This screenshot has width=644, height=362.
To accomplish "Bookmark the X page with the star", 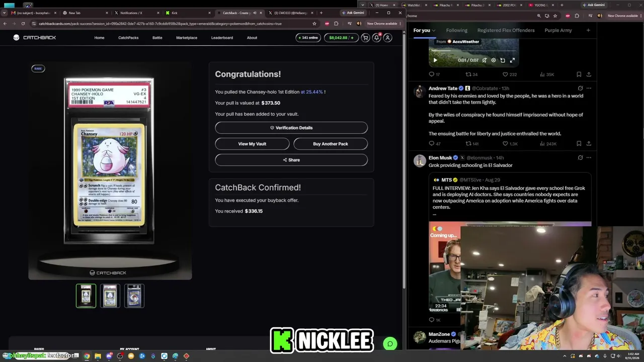I will 555,16.
